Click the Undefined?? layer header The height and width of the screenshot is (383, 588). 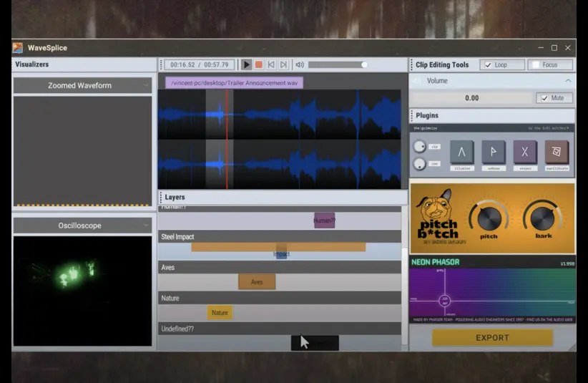click(x=280, y=329)
